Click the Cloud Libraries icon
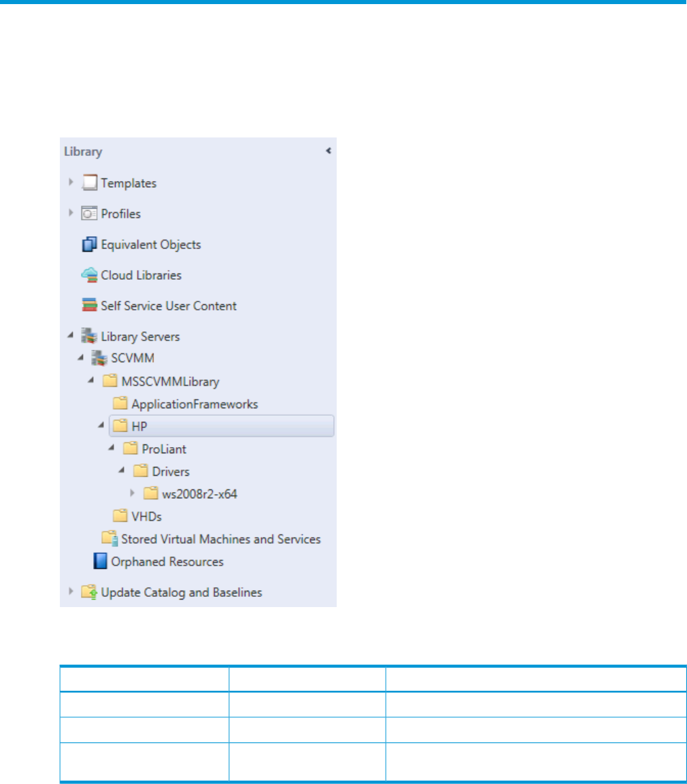687x784 pixels. (x=89, y=275)
